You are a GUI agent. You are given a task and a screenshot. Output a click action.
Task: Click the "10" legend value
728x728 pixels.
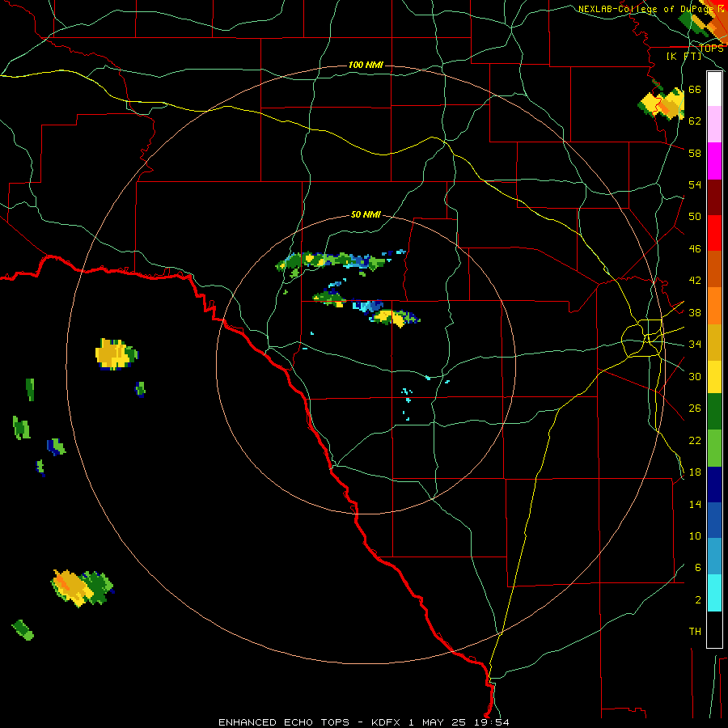click(x=695, y=535)
